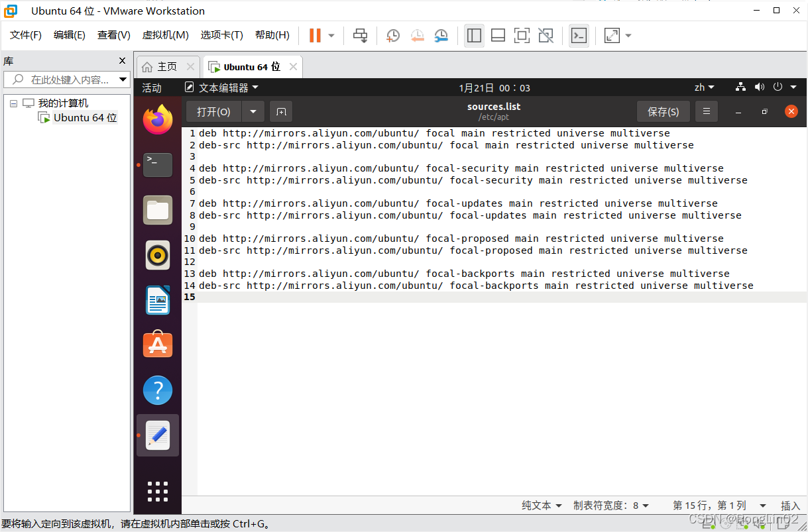Close the library panel
Image resolution: width=808 pixels, height=532 pixels.
click(x=122, y=61)
